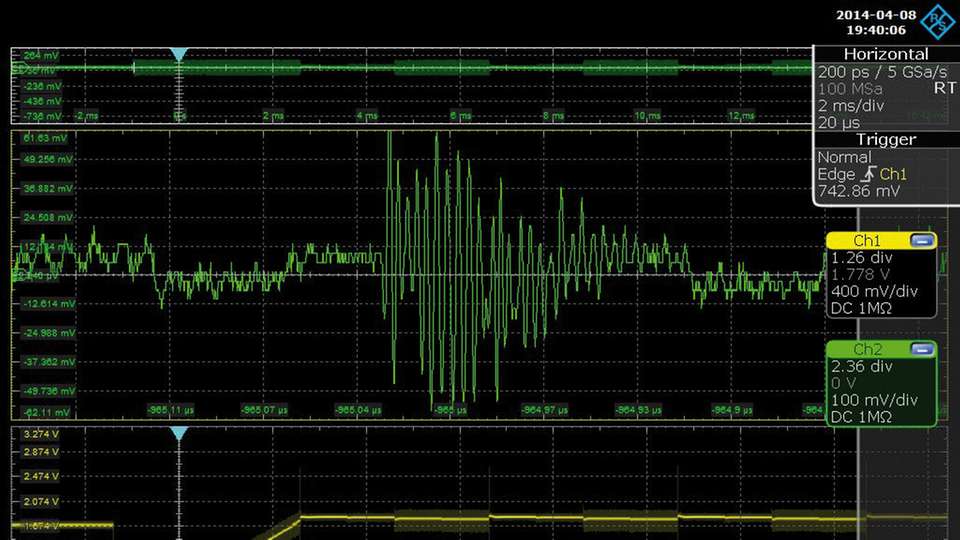
Task: Click the 36.882 mV vertical axis label
Action: click(47, 189)
